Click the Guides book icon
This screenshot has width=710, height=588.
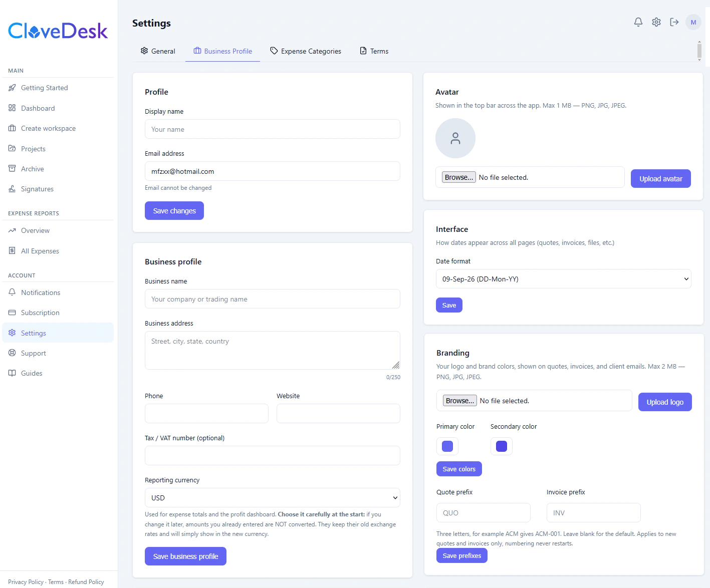[x=12, y=373]
